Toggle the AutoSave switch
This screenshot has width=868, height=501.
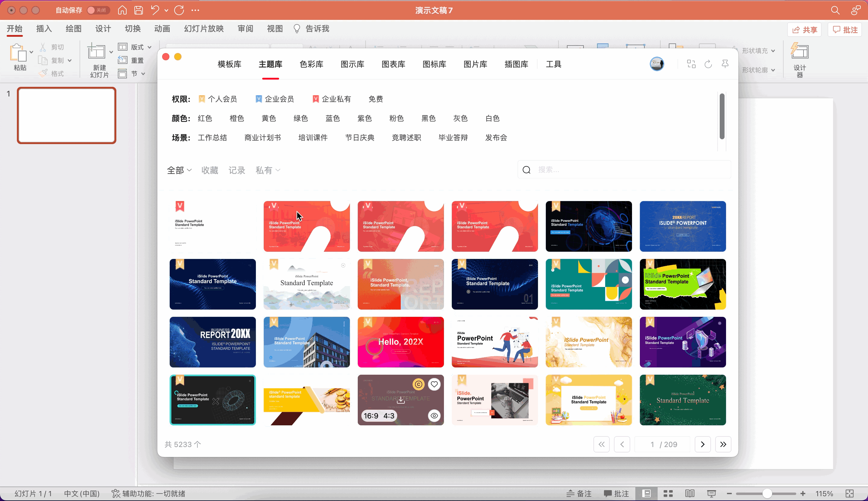tap(98, 10)
